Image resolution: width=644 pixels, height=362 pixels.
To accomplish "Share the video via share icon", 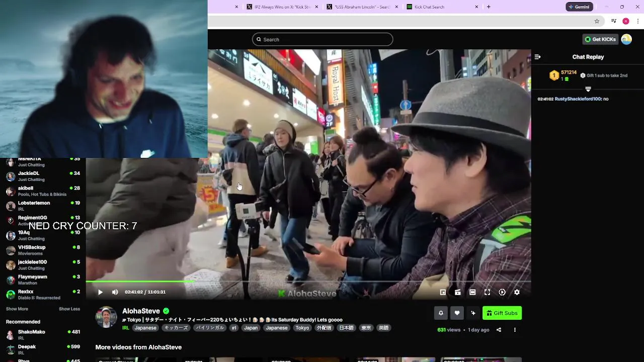I will (x=499, y=330).
